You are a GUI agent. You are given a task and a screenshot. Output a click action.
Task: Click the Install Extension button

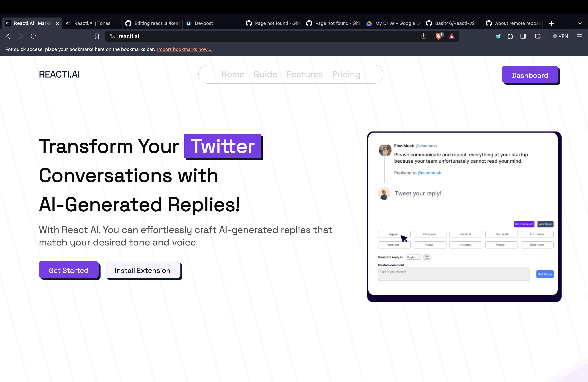tap(143, 270)
